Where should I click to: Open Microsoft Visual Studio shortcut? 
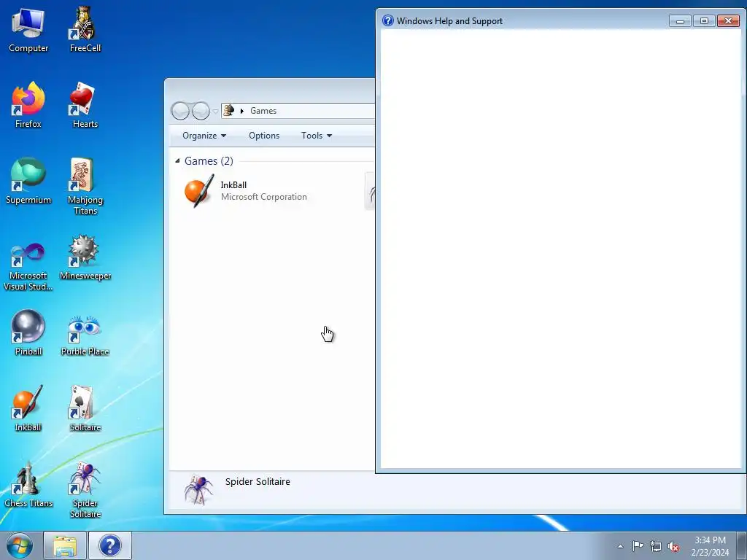[28, 267]
